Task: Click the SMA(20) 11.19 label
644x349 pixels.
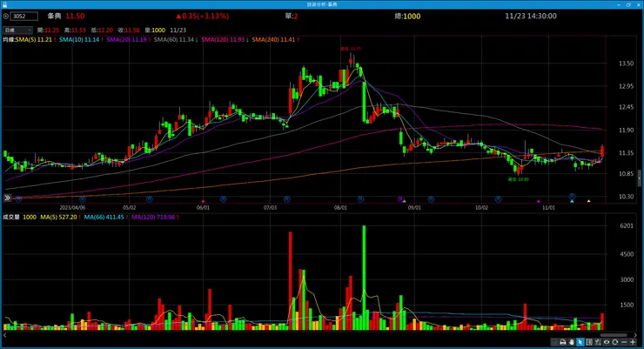Action: coord(127,40)
